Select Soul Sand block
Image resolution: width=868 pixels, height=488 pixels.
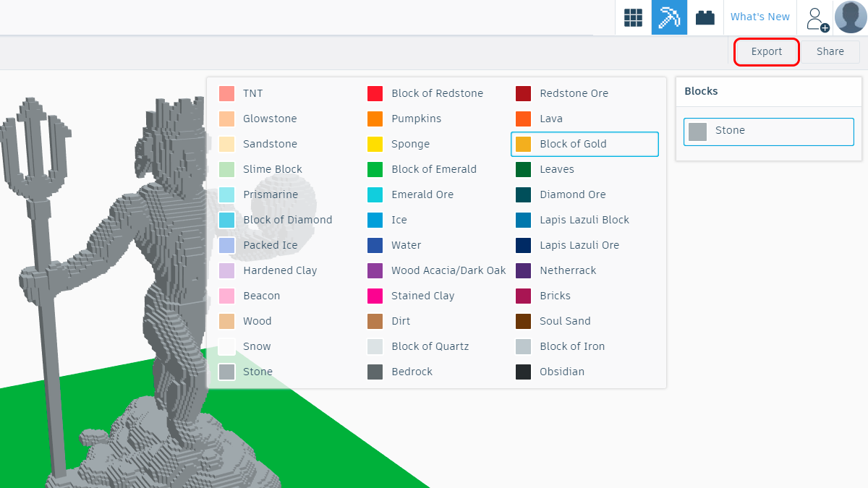(584, 321)
